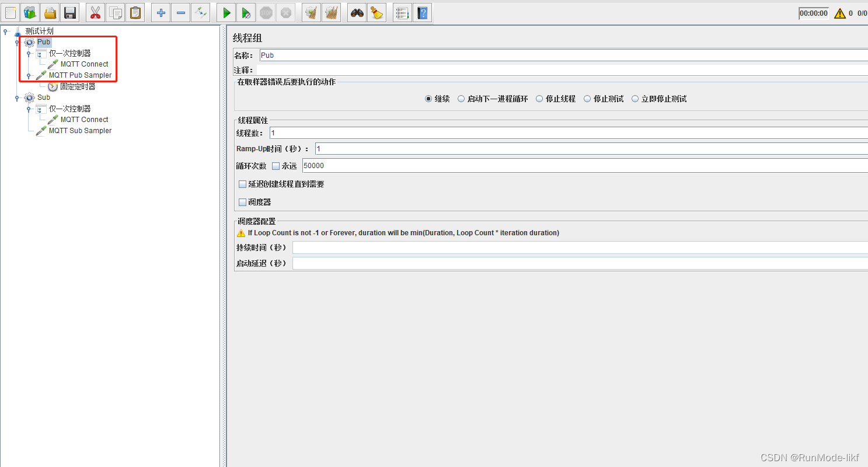Screen dimensions: 868x467
Task: Enable the 永远 loop forever checkbox
Action: (275, 166)
